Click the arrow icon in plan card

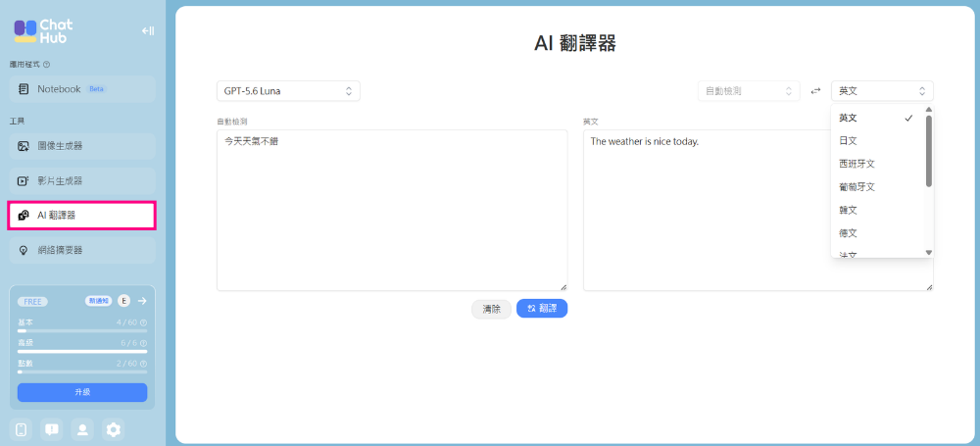[142, 301]
